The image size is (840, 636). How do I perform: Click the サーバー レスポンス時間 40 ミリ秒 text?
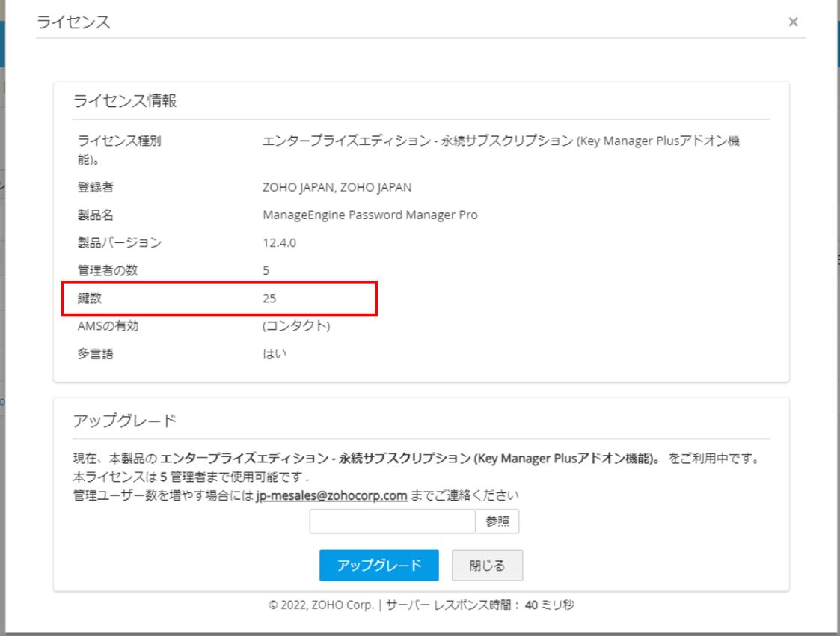(479, 605)
